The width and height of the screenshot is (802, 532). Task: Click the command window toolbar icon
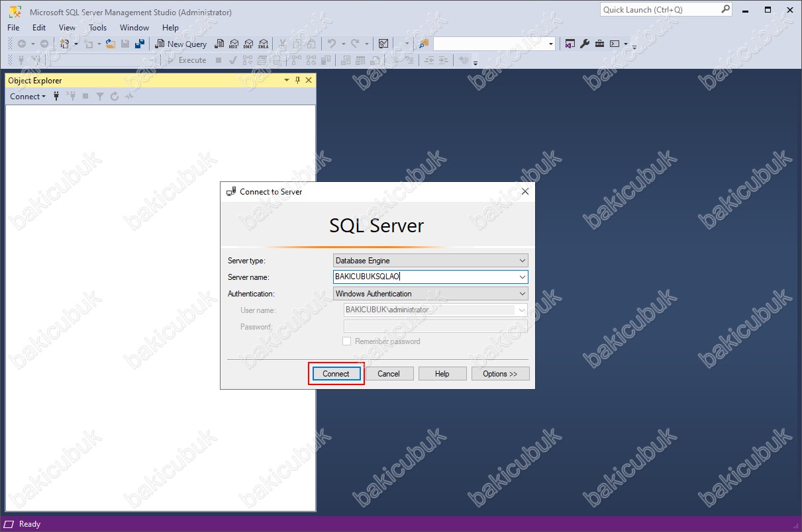click(x=615, y=44)
